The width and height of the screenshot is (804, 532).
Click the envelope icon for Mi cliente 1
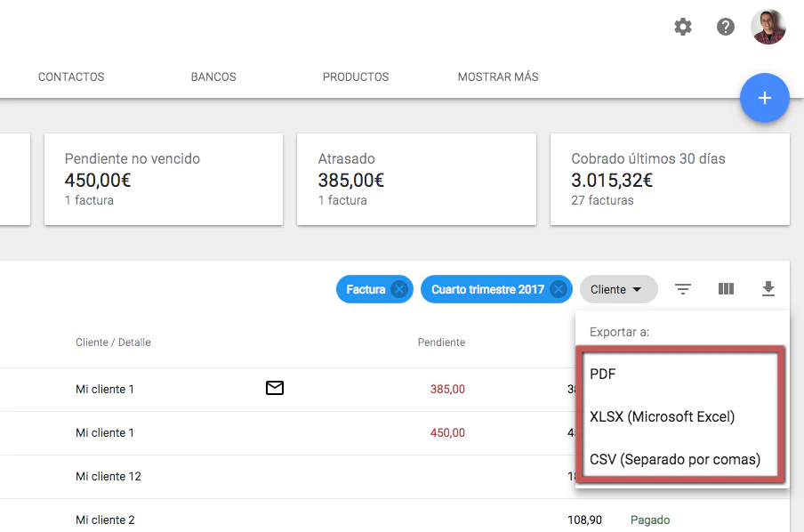point(275,388)
